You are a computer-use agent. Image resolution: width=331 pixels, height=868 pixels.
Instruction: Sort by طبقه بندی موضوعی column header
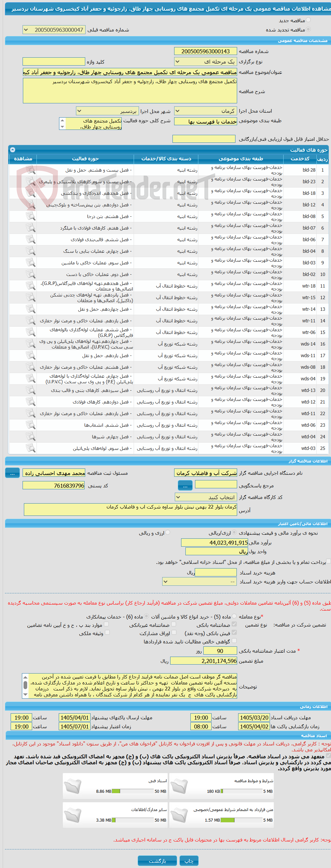pos(240,159)
